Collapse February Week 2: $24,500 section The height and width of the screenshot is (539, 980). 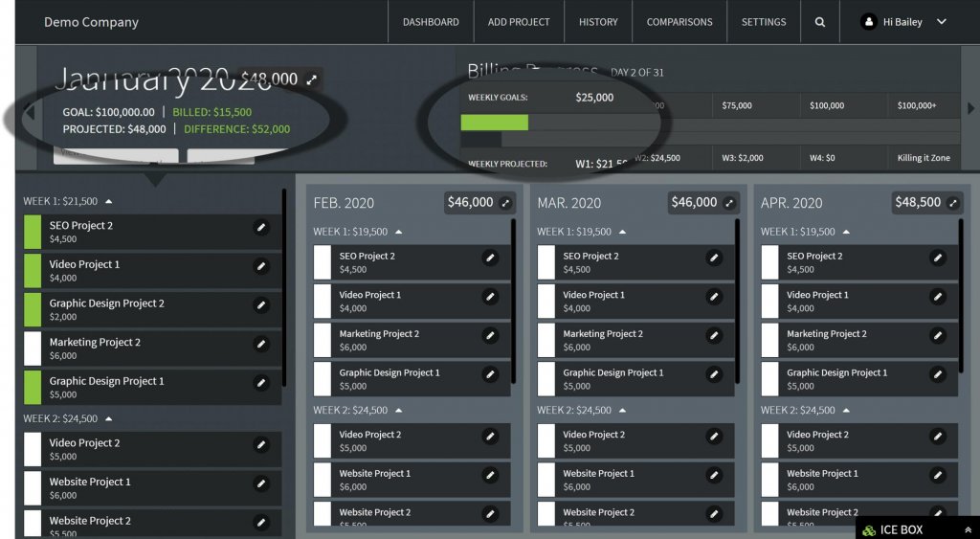coord(399,411)
